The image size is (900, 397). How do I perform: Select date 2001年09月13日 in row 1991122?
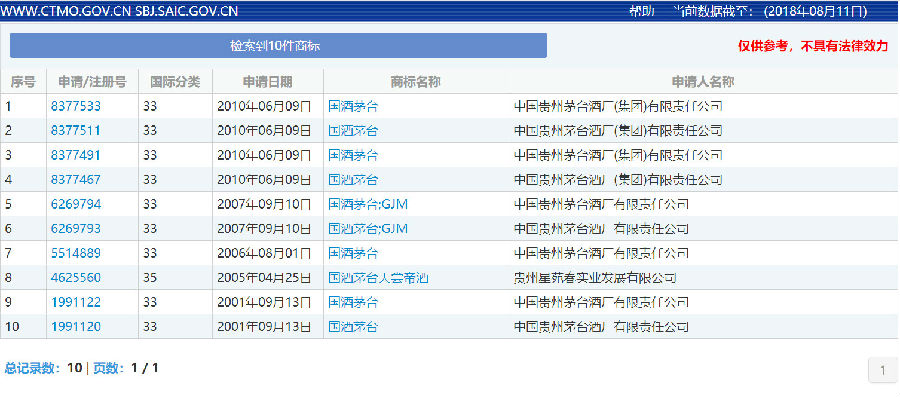(x=264, y=302)
